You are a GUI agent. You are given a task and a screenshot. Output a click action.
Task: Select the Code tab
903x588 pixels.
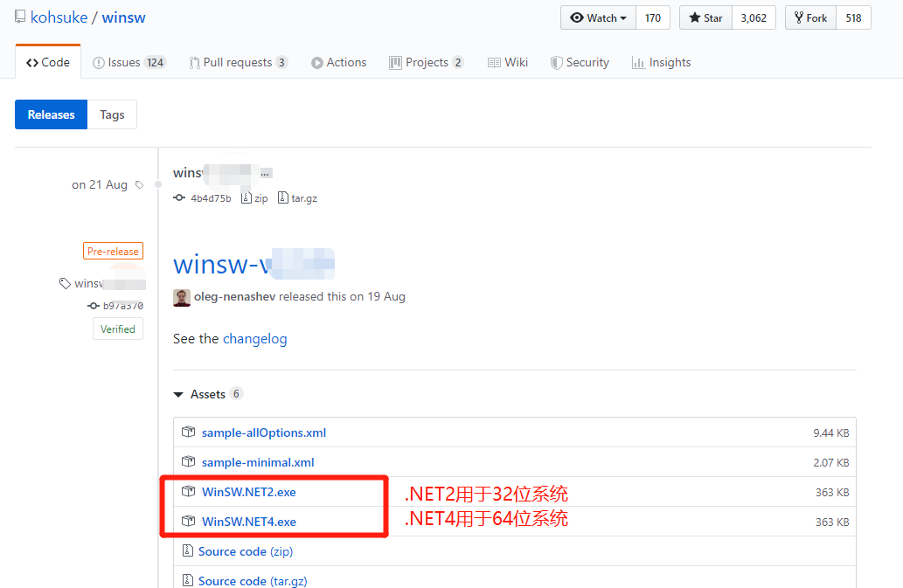[48, 62]
